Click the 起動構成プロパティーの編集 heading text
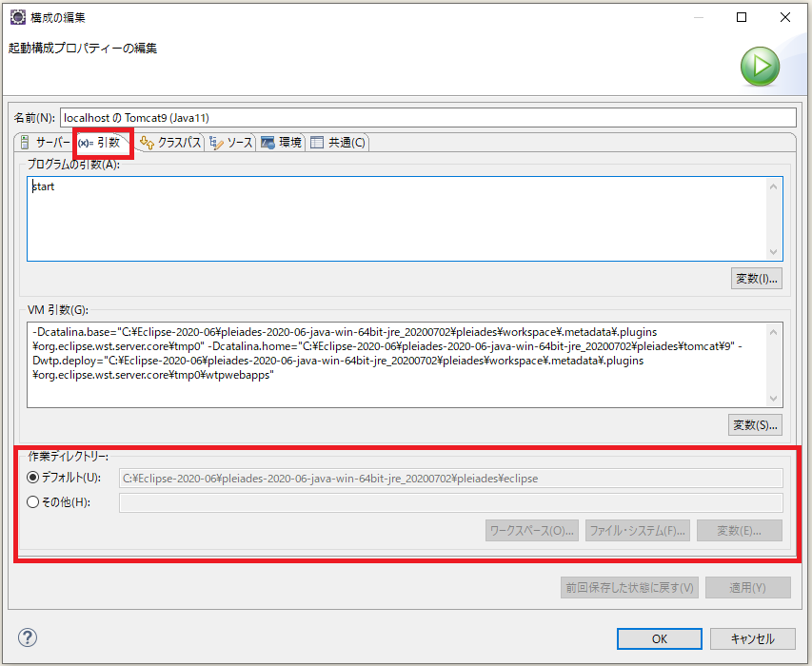The height and width of the screenshot is (666, 812). pyautogui.click(x=83, y=49)
